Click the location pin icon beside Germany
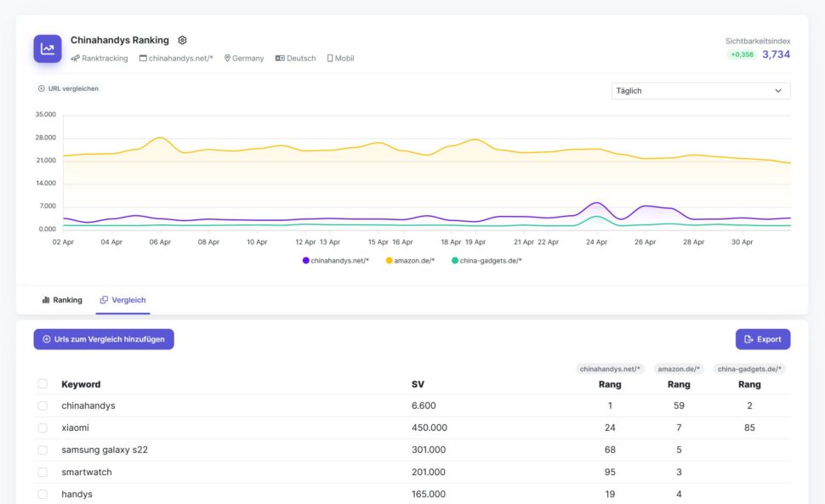 pos(227,59)
